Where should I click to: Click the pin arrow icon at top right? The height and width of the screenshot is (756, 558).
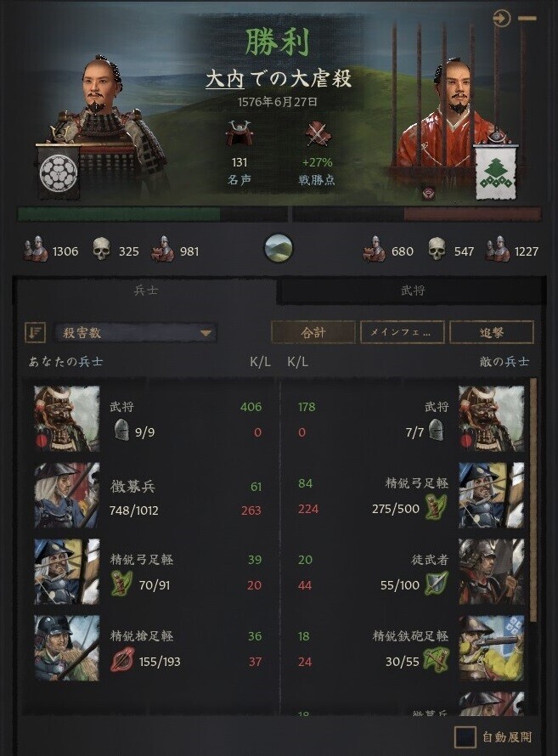coord(502,19)
